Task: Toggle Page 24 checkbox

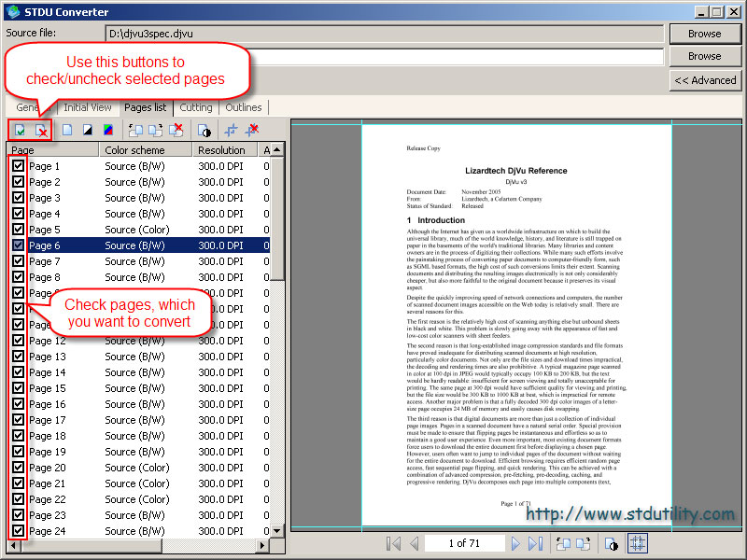Action: coord(18,531)
